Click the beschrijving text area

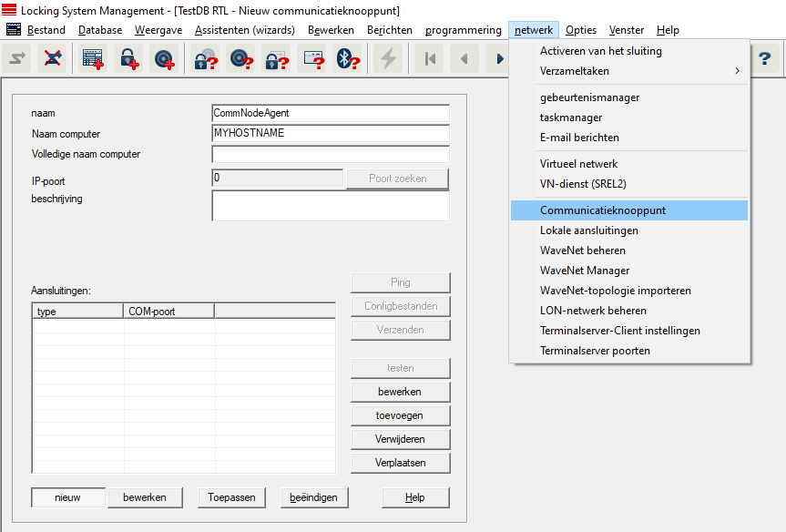click(330, 206)
